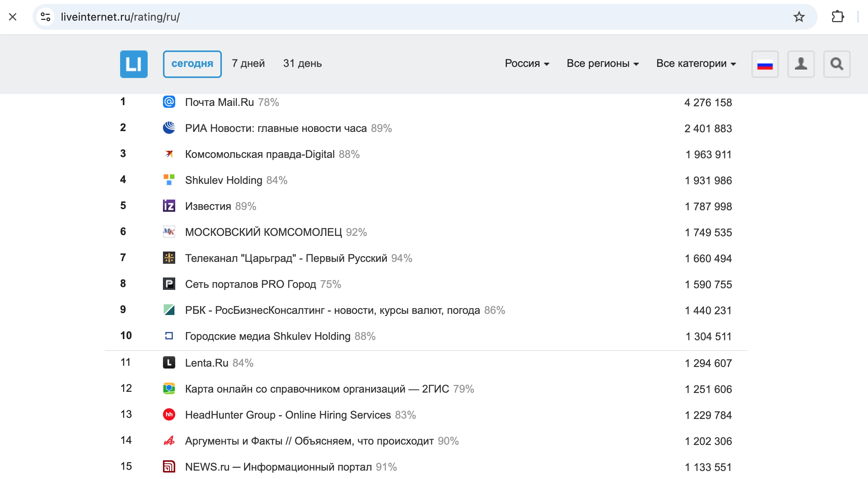The width and height of the screenshot is (868, 479).
Task: Stop loading the page
Action: [13, 17]
